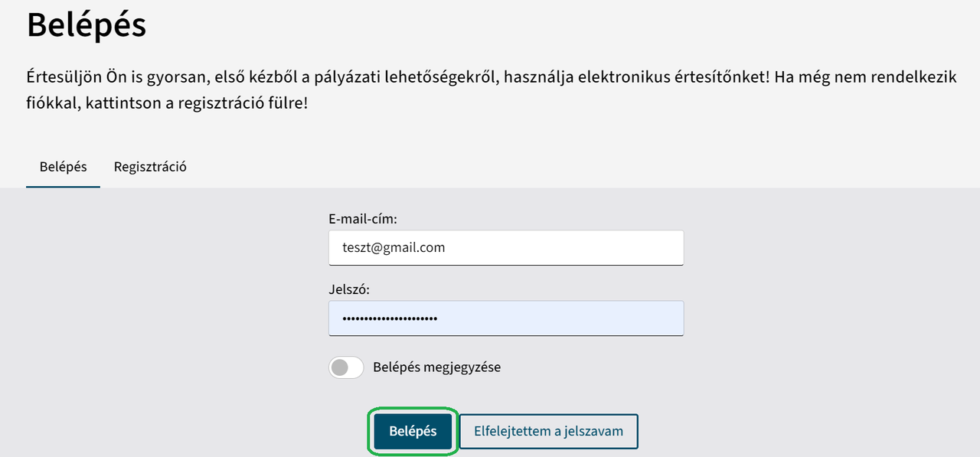Viewport: 980px width, 457px height.
Task: Toggle the Belépés megjegyzése switch
Action: tap(346, 367)
